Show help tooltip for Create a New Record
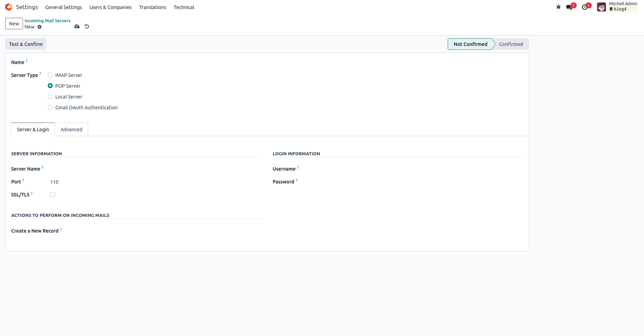Image resolution: width=644 pixels, height=336 pixels. 61,229
